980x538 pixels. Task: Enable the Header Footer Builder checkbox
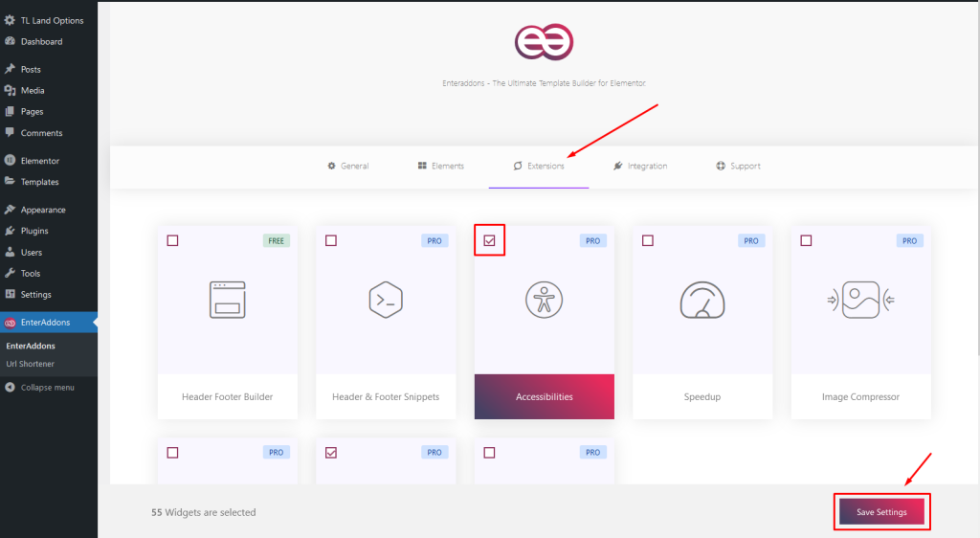point(172,240)
